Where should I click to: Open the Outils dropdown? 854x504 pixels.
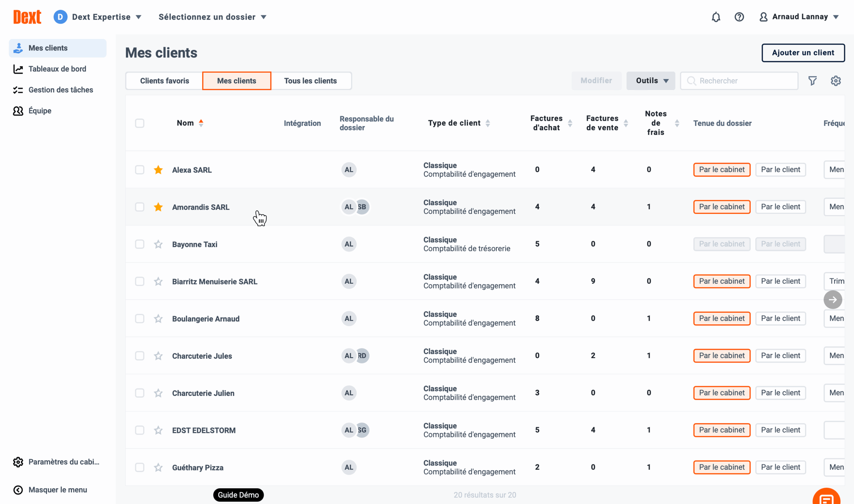coord(651,80)
